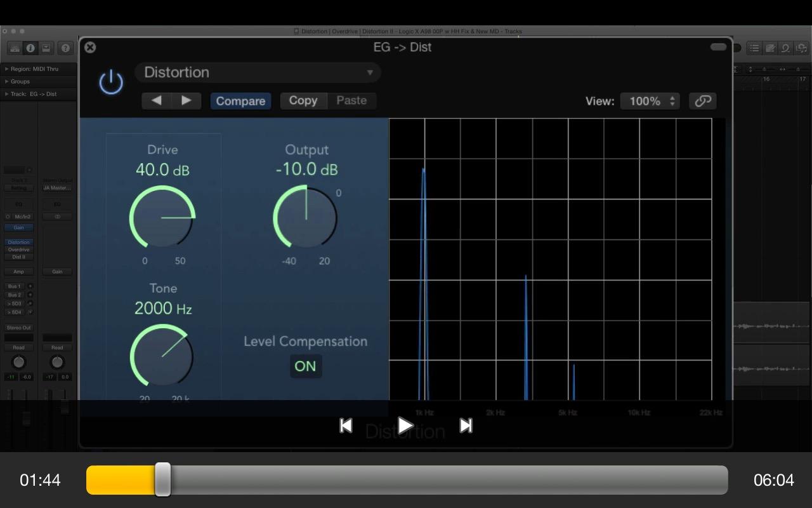Turn off Level Compensation ON switch
This screenshot has width=812, height=508.
305,366
